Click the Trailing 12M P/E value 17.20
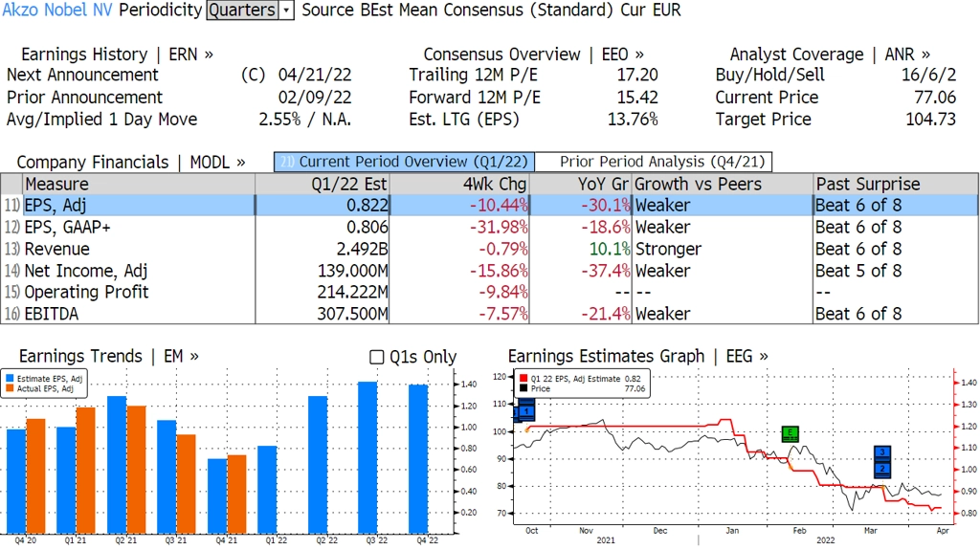Viewport: 980px width, 550px height. pyautogui.click(x=636, y=75)
